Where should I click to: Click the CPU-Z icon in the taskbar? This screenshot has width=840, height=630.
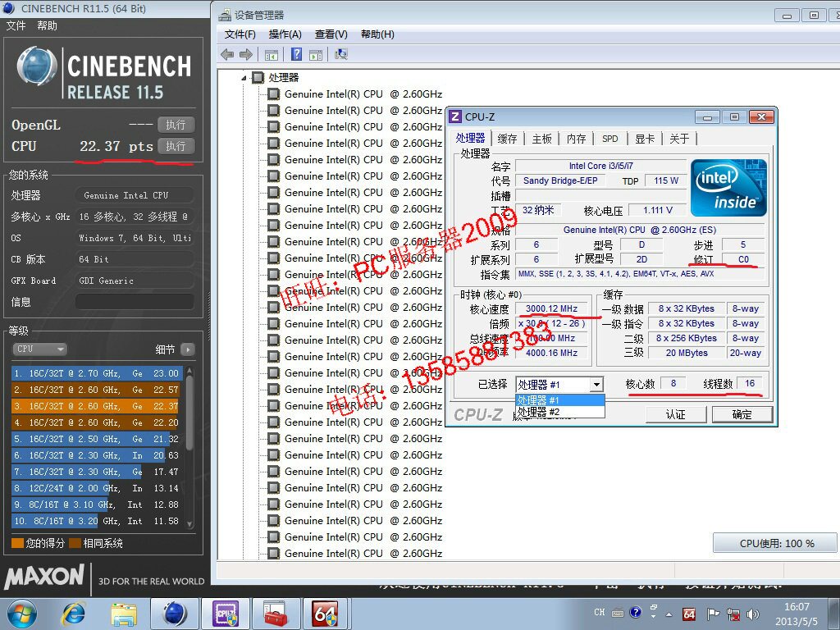[225, 613]
